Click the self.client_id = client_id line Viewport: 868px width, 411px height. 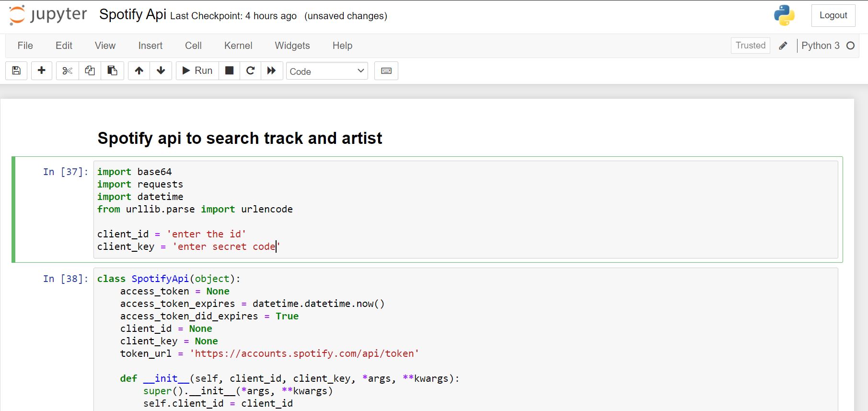pyautogui.click(x=218, y=403)
